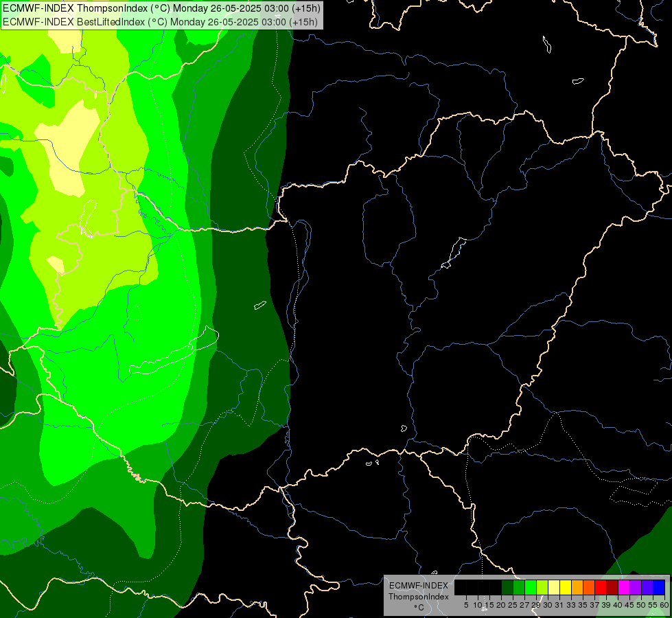Screen dimensions: 672x618
Task: Click the legend scale value 20
Action: pyautogui.click(x=502, y=605)
